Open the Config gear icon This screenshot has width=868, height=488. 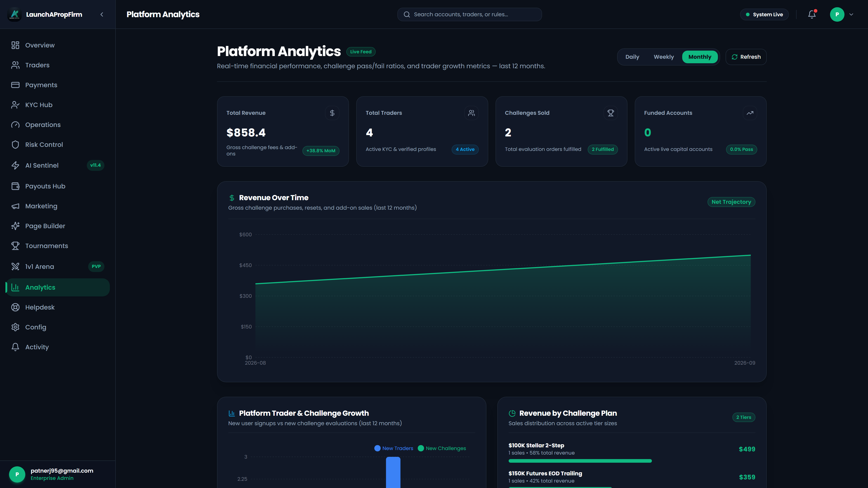click(x=15, y=327)
